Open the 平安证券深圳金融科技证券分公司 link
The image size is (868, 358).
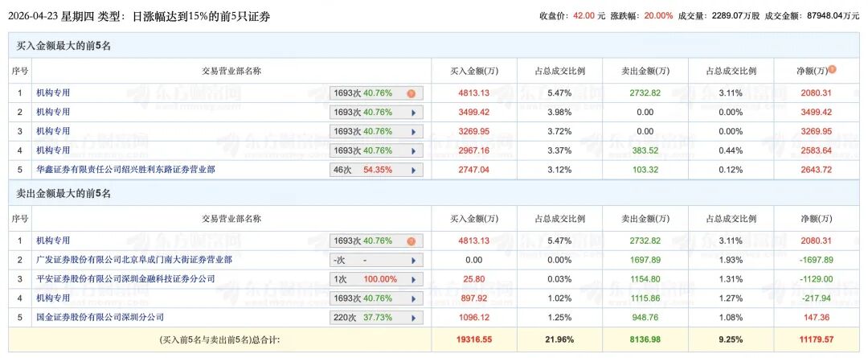(x=125, y=279)
